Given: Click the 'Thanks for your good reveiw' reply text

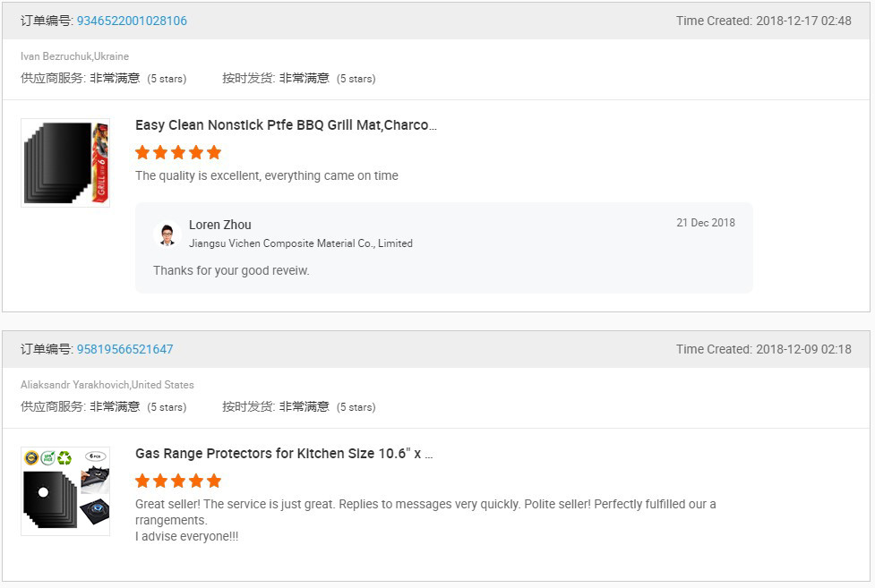Looking at the screenshot, I should [231, 270].
